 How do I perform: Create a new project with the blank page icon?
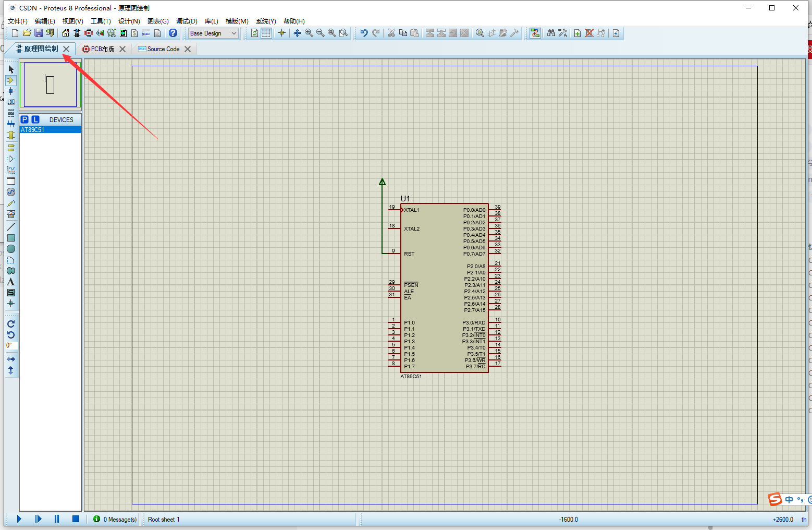click(x=15, y=33)
